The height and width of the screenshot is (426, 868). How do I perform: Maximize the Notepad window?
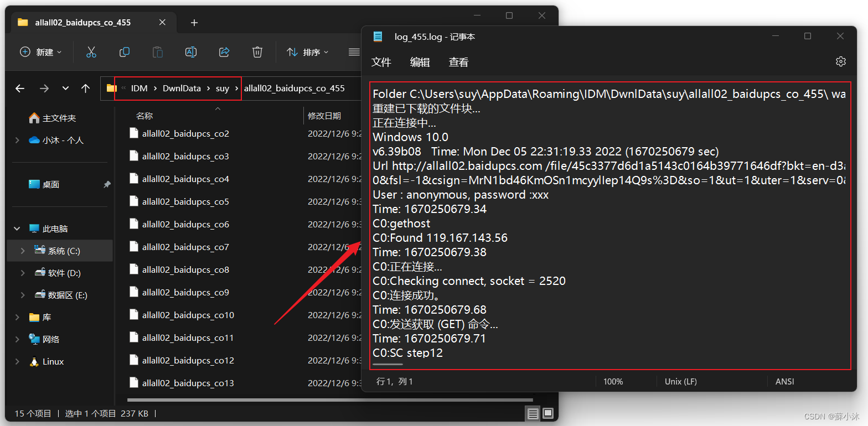[808, 37]
